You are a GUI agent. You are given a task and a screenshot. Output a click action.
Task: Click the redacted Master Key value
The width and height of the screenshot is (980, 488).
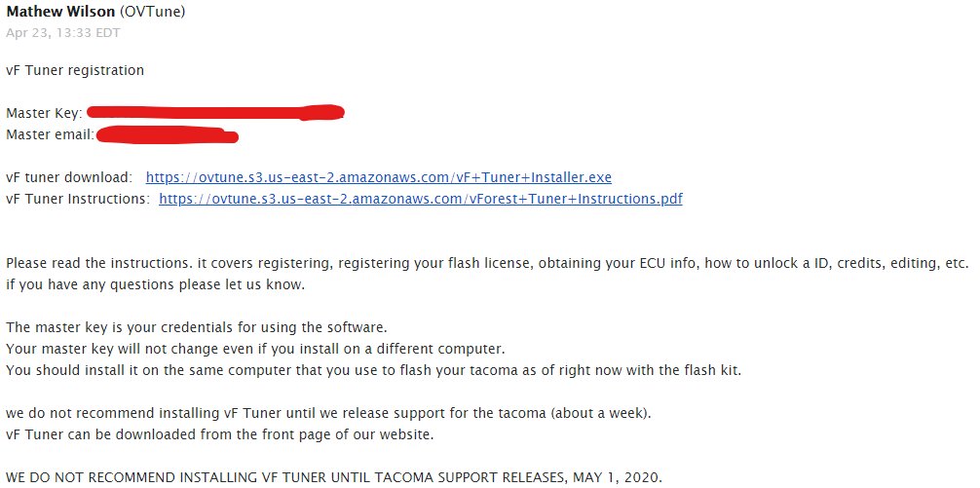pos(215,112)
